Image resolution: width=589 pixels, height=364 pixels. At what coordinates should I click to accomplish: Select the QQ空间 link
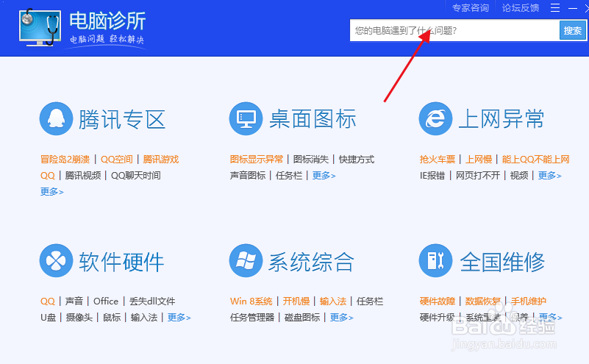point(116,160)
